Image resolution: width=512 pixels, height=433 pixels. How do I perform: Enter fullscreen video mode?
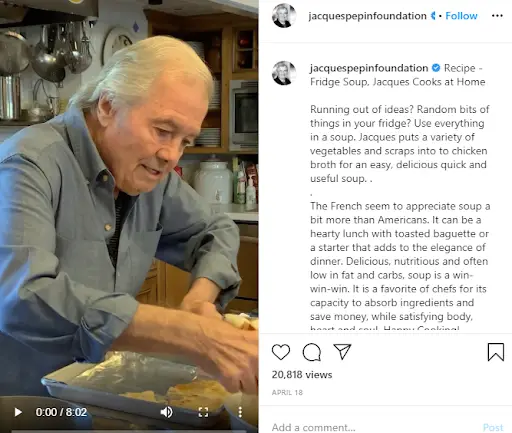[x=203, y=412]
